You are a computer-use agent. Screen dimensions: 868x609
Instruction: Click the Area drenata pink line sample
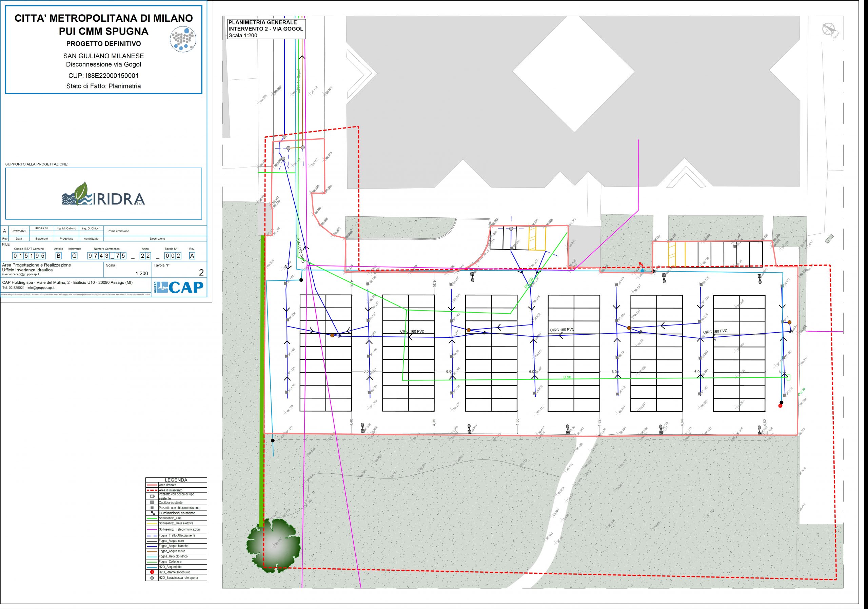152,485
